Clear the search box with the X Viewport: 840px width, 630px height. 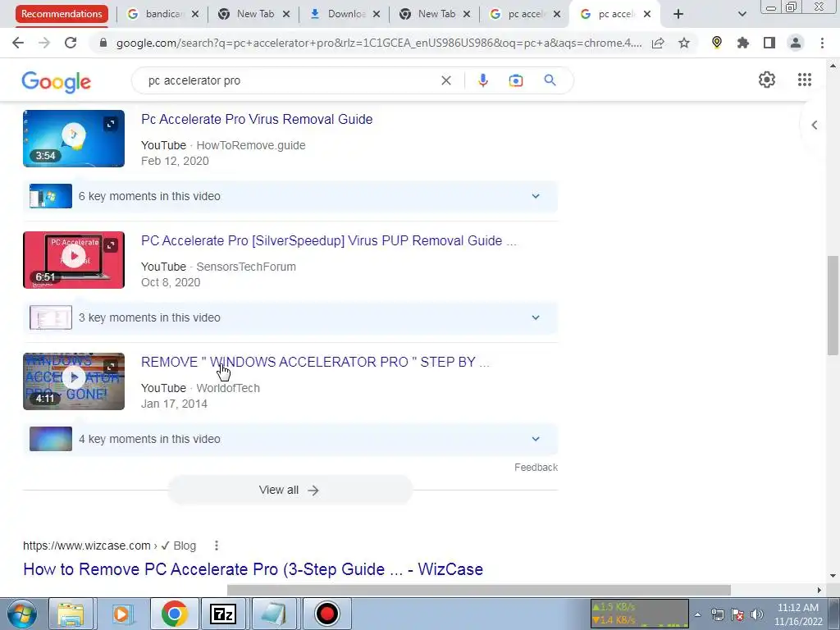(x=445, y=80)
